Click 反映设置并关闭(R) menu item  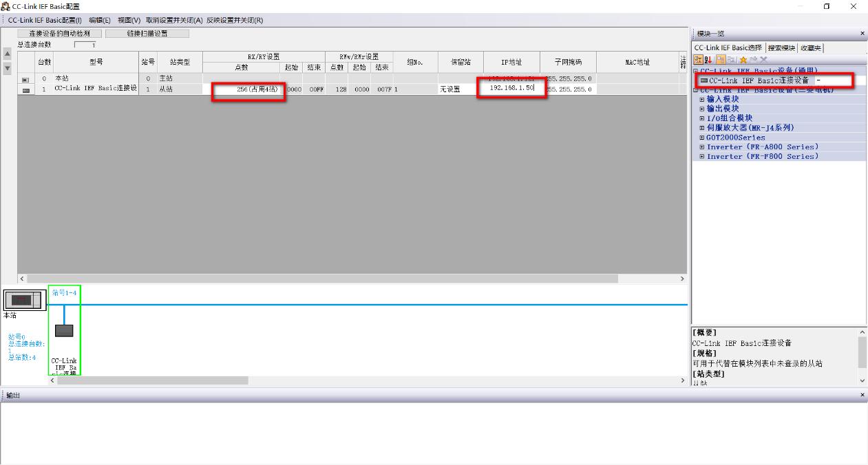[235, 20]
